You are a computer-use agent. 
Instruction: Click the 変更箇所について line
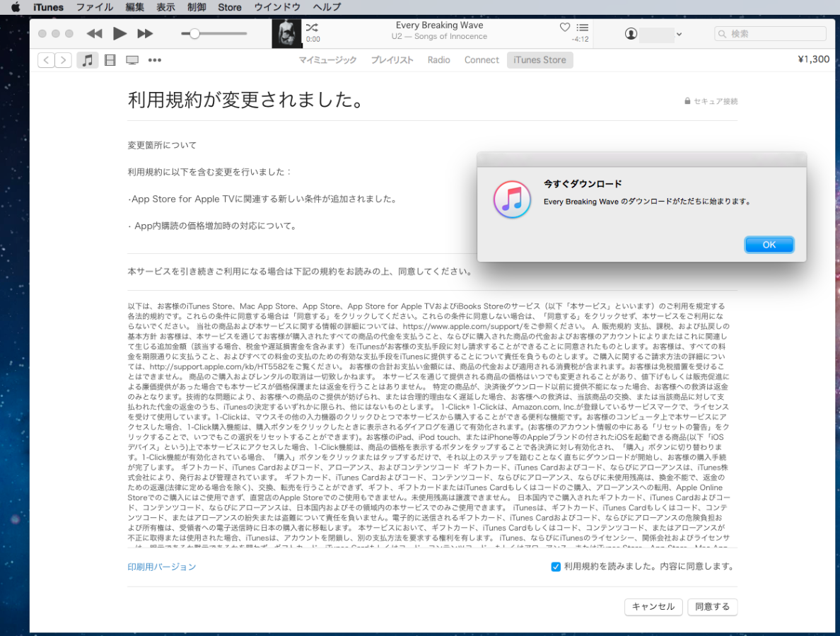[x=162, y=145]
